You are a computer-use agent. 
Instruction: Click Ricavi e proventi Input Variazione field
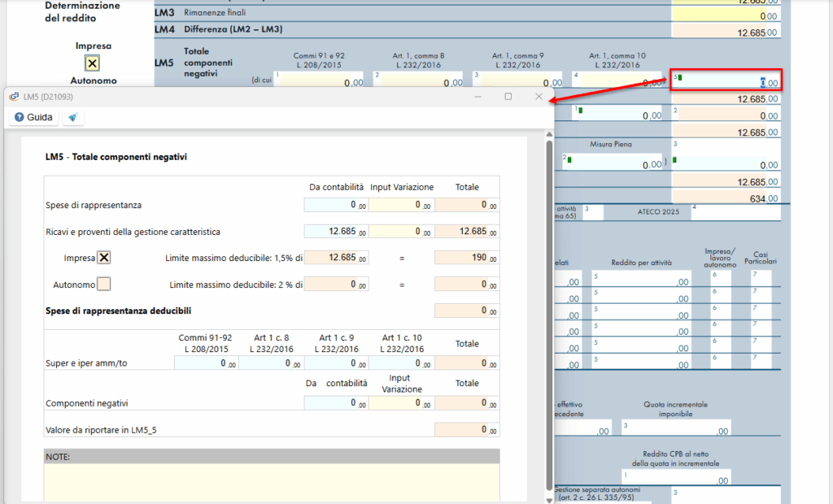[x=401, y=232]
